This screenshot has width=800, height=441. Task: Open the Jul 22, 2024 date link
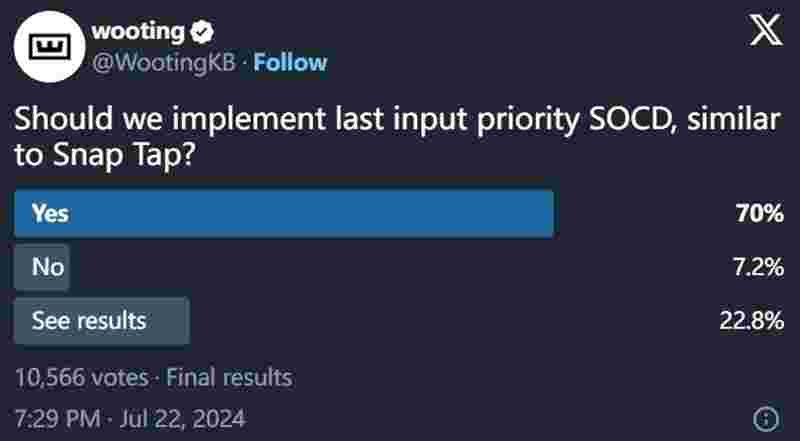click(183, 419)
